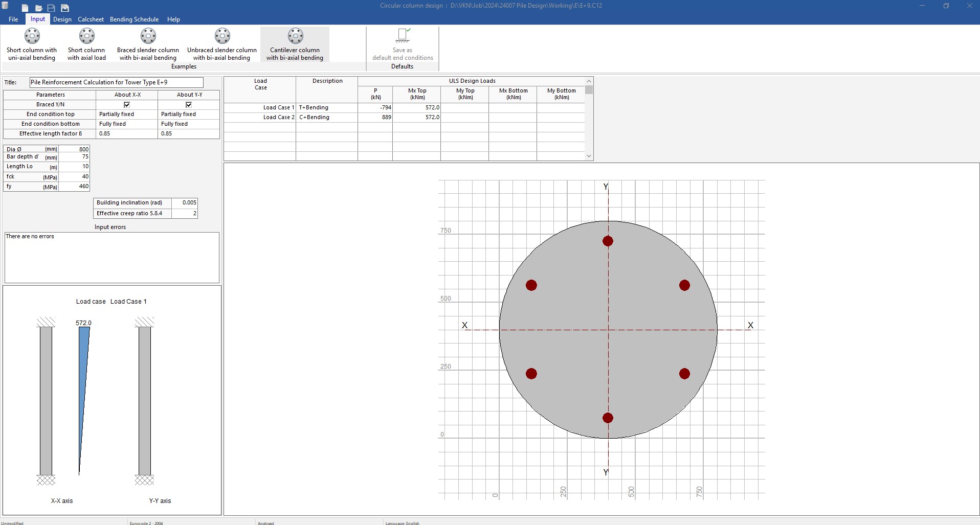Open the End condition bottom X-X dropdown
The width and height of the screenshot is (980, 525).
pos(127,124)
